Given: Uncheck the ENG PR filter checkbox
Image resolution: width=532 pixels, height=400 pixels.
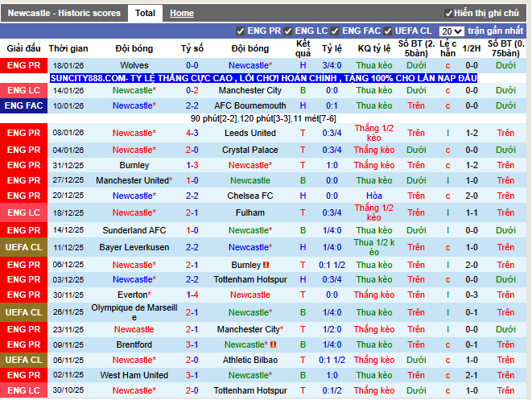Looking at the screenshot, I should click(240, 31).
